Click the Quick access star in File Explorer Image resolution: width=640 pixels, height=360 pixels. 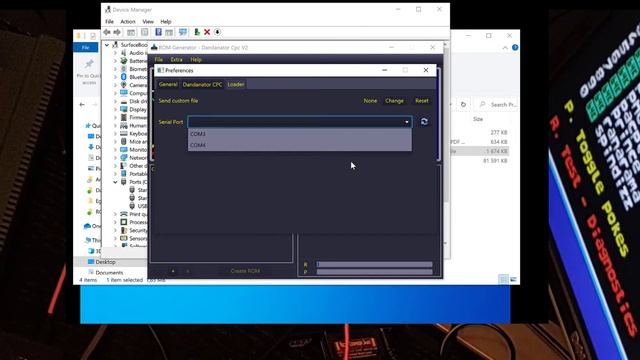pyautogui.click(x=87, y=126)
